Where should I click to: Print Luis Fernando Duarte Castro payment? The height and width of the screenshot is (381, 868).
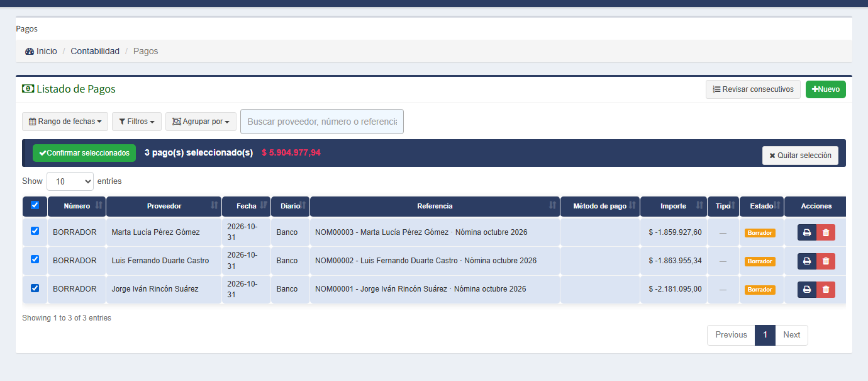click(807, 261)
